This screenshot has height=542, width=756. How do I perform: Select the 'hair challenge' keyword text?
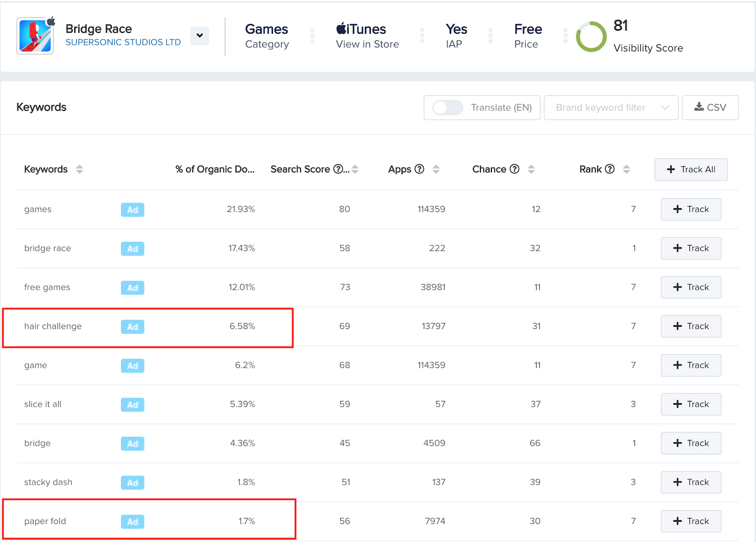[53, 326]
